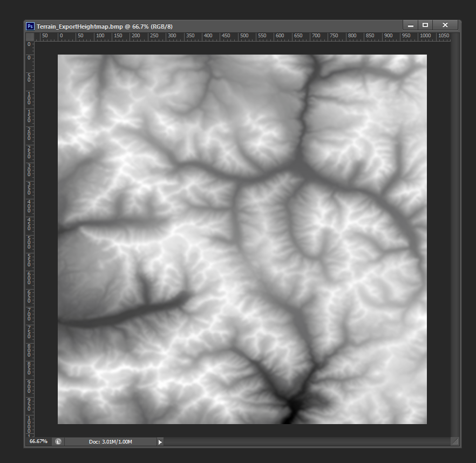Click the ruler origin box where rulers meet

(30, 36)
